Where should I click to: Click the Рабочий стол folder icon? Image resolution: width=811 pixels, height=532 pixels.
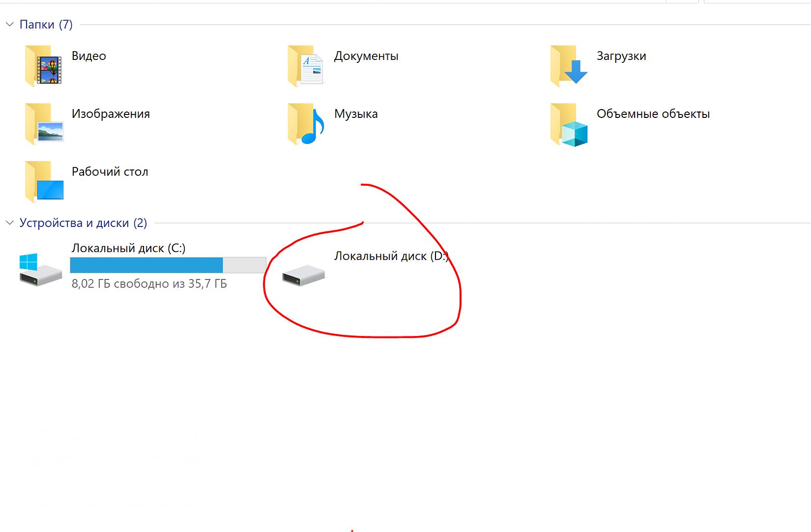coord(43,181)
